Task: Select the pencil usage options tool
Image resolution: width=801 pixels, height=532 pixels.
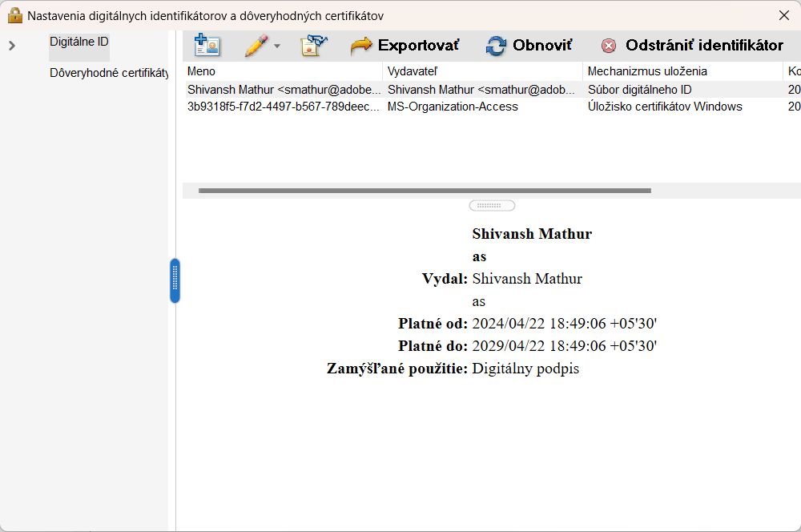Action: pos(256,46)
